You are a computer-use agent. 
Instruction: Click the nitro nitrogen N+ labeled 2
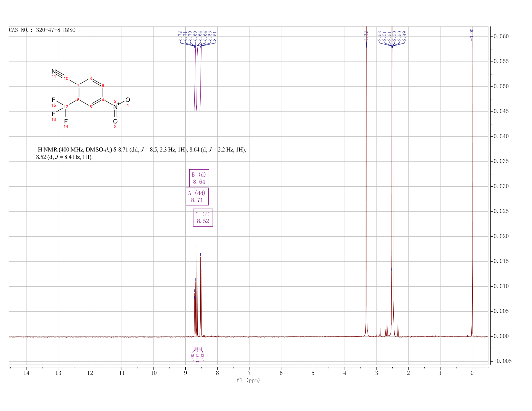click(x=115, y=106)
